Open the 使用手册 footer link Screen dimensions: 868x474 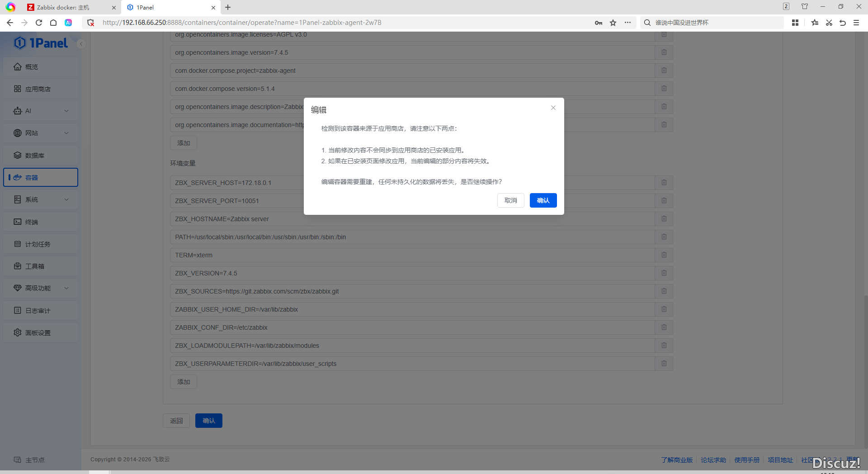747,460
